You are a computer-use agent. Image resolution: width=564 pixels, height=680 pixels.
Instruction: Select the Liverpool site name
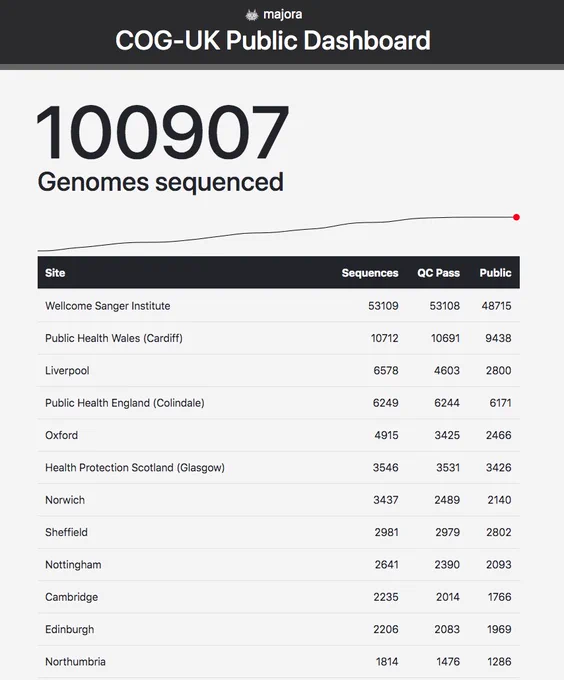[67, 370]
